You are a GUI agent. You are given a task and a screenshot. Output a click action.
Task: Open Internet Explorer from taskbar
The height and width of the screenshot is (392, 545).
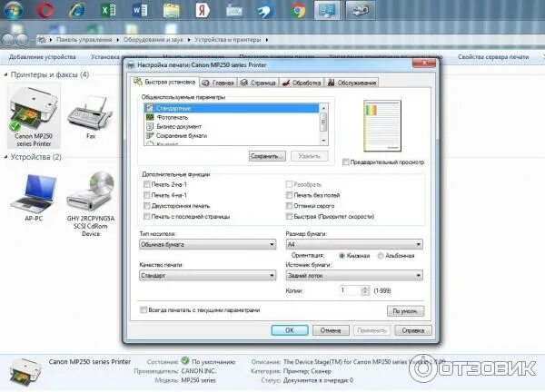click(77, 10)
